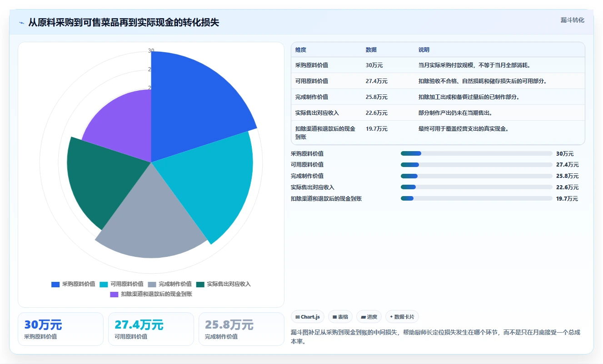Viewport: 603px width, 364px height.
Task: Click the page title about 转化损失
Action: point(124,22)
